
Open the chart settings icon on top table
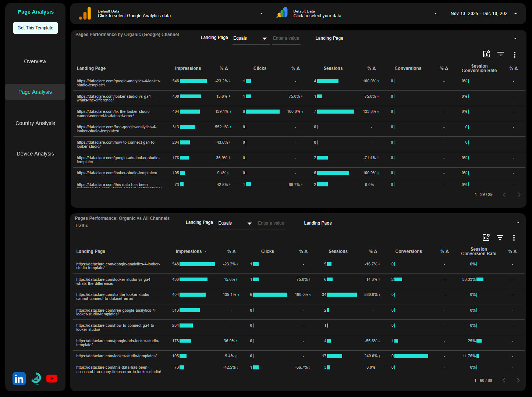[x=486, y=54]
